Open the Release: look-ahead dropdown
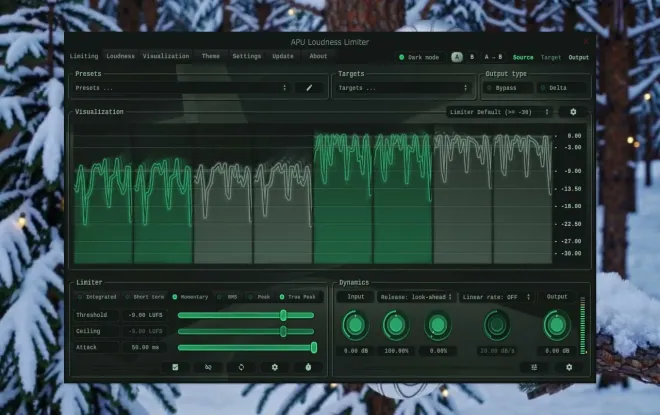Image resolution: width=660 pixels, height=415 pixels. (416, 297)
